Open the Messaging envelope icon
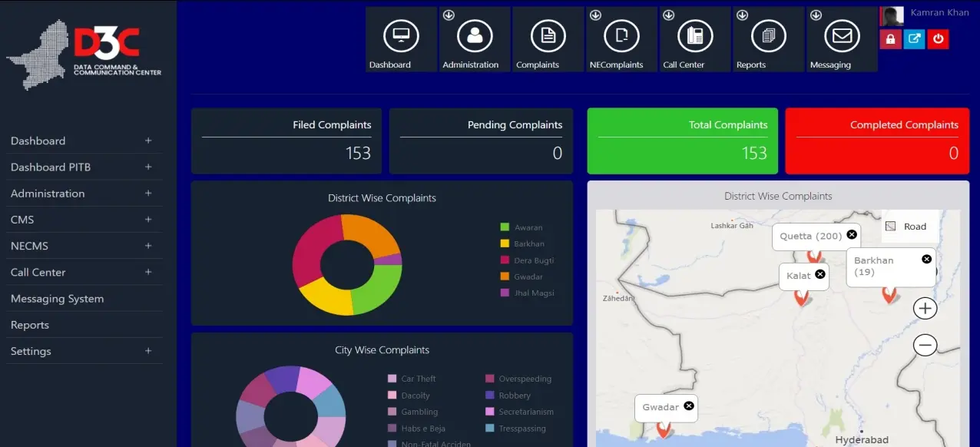Image resolution: width=980 pixels, height=447 pixels. click(842, 37)
